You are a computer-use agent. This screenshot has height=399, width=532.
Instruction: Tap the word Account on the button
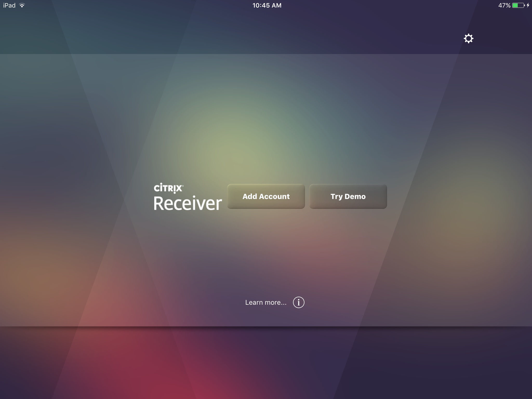pyautogui.click(x=274, y=196)
